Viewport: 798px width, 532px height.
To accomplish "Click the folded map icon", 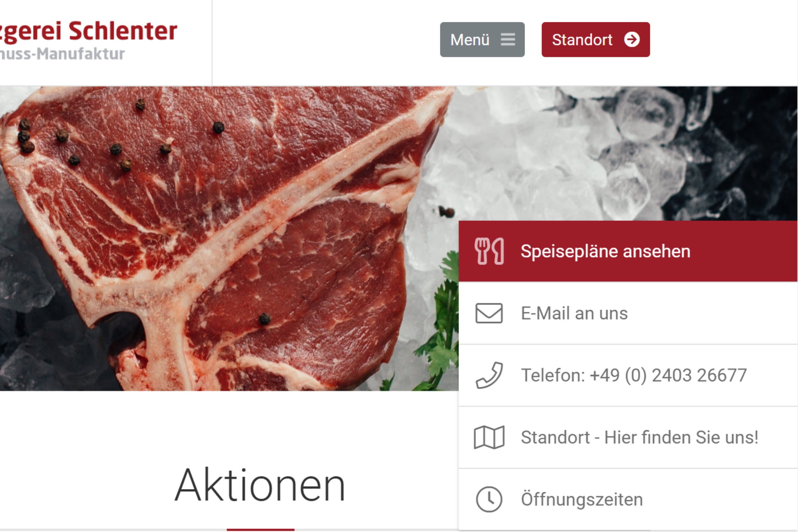I will [488, 437].
